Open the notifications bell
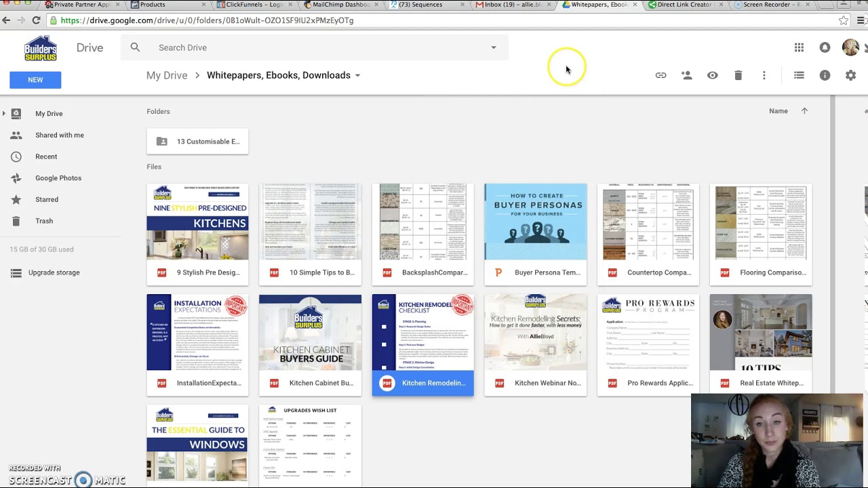This screenshot has width=868, height=488. click(825, 47)
